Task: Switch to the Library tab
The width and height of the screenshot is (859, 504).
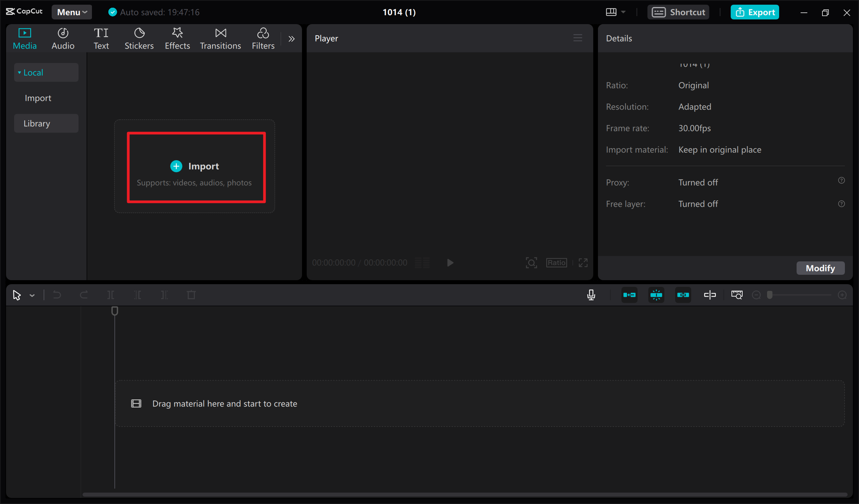Action: pos(37,123)
